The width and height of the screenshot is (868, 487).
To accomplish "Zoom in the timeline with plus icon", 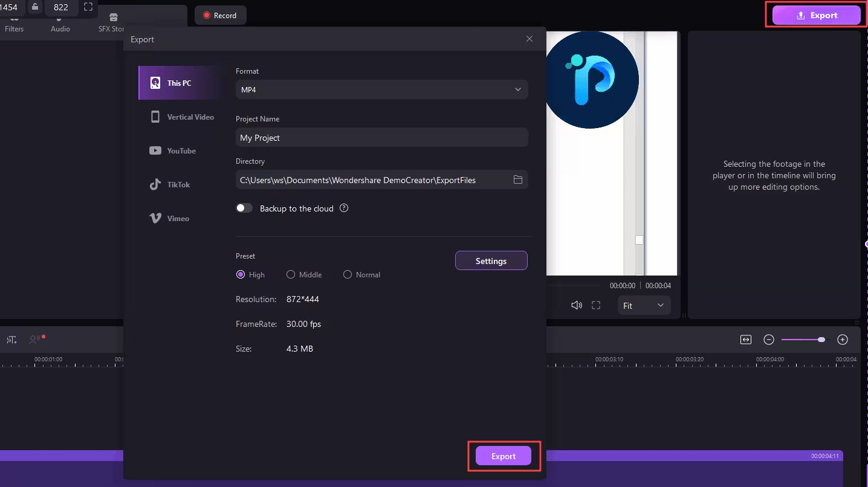I will [842, 340].
